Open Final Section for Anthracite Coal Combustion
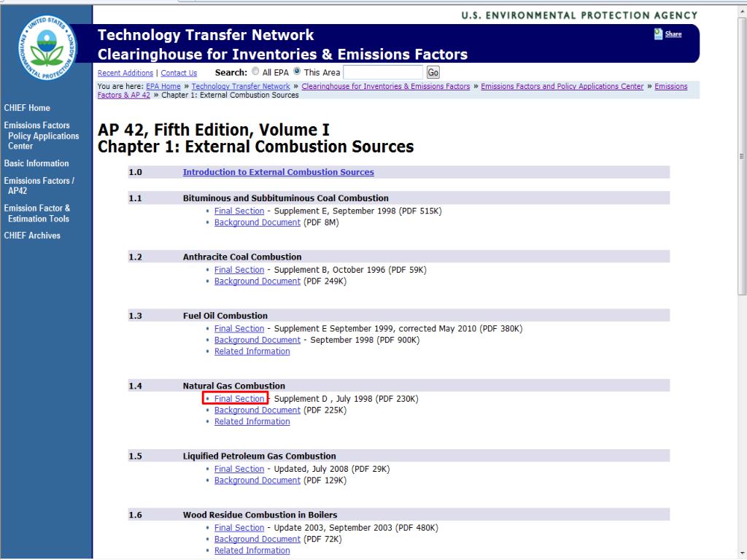 [239, 270]
